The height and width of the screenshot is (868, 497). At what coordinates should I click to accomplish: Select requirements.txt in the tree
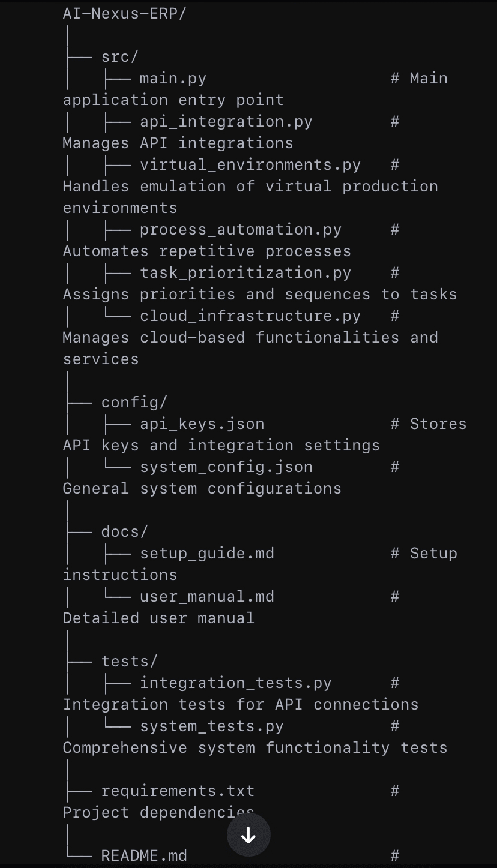pyautogui.click(x=178, y=791)
